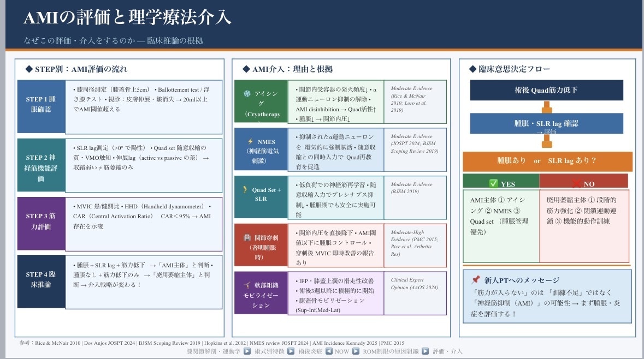This screenshot has height=359, width=644.
Task: Click the 抑制されたα運動ニューロン rationale text
Action: tap(335, 152)
